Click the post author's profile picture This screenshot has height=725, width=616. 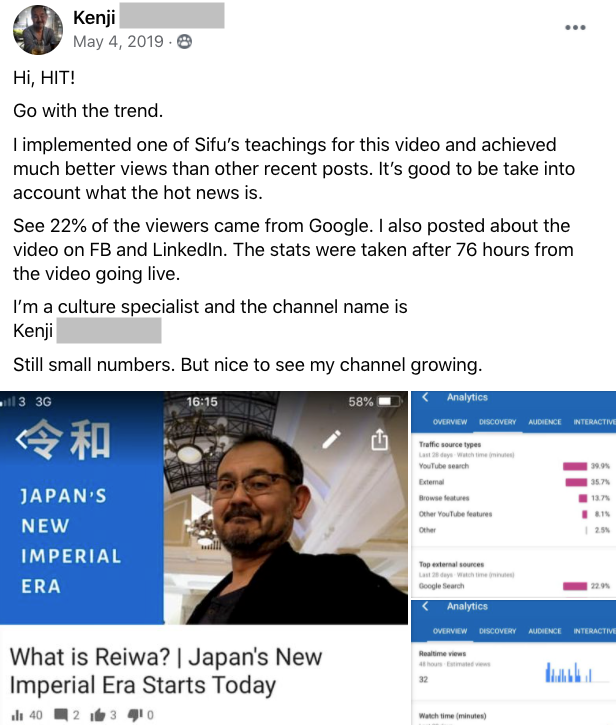click(x=38, y=28)
